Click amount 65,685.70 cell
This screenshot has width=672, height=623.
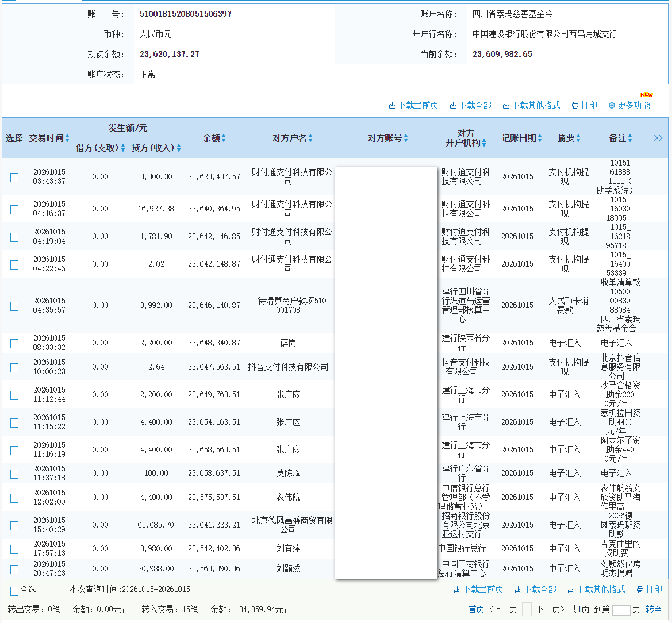[156, 525]
